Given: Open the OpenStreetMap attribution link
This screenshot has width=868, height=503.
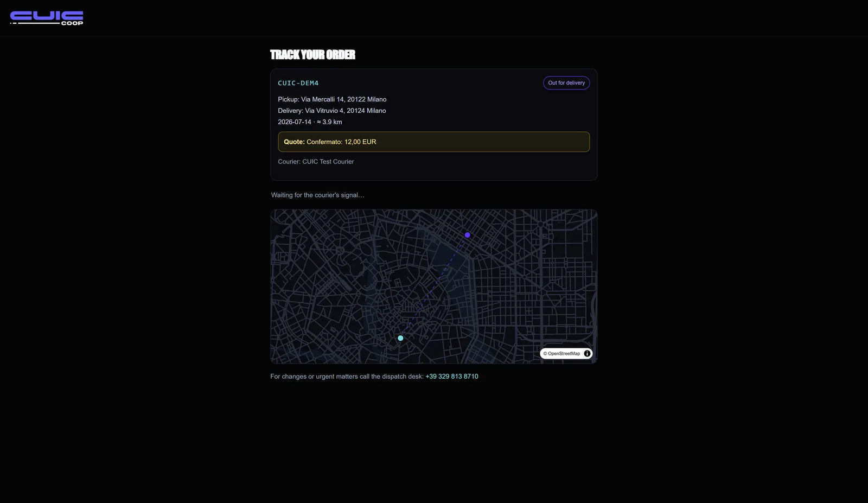Looking at the screenshot, I should [561, 354].
